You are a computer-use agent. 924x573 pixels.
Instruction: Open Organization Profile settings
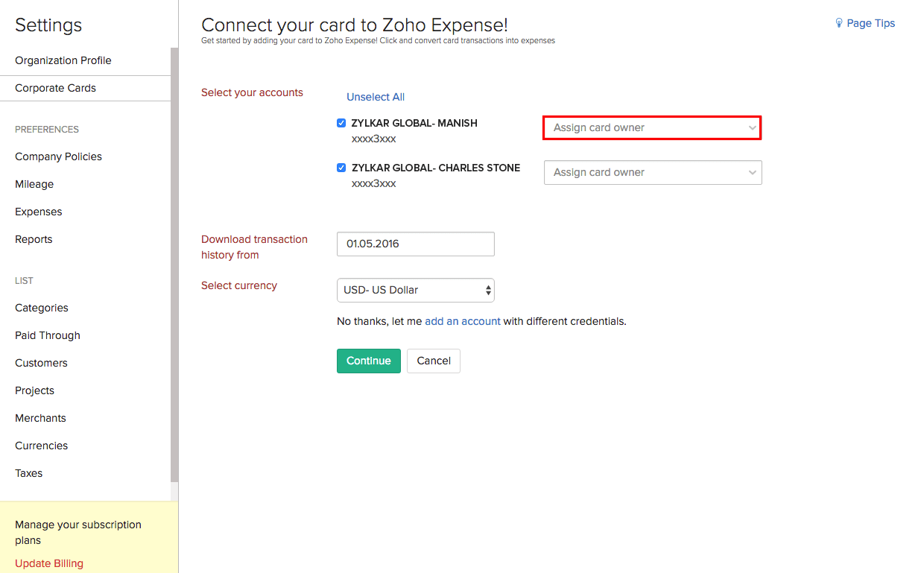click(x=63, y=60)
